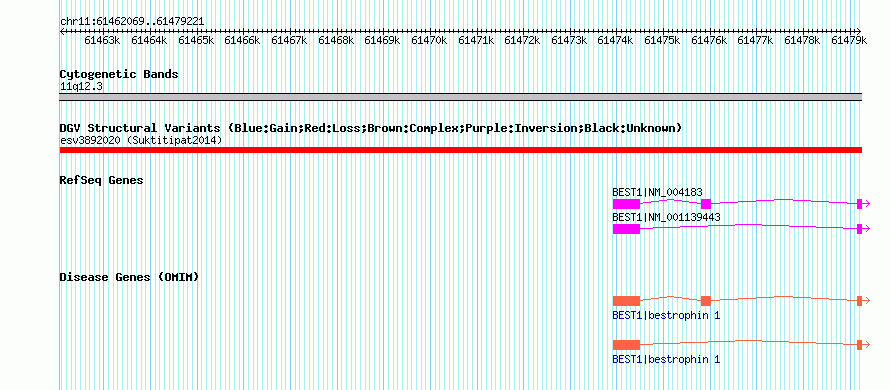This screenshot has height=390, width=890.
Task: Open BEST1|bestrophin 1 link under the three-exon OMIM transcript
Action: [x=666, y=315]
